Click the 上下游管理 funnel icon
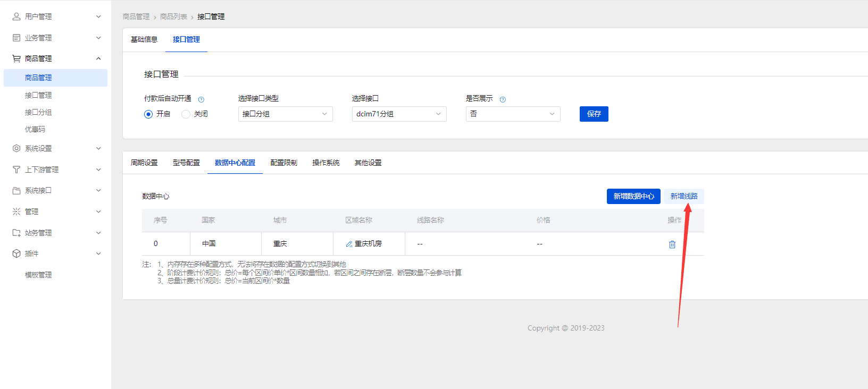This screenshot has height=389, width=868. 16,170
